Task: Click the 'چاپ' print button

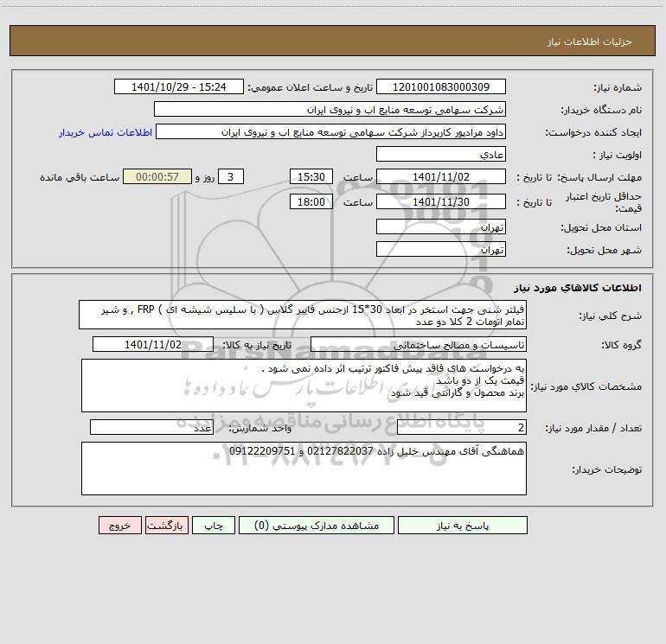Action: point(214,525)
